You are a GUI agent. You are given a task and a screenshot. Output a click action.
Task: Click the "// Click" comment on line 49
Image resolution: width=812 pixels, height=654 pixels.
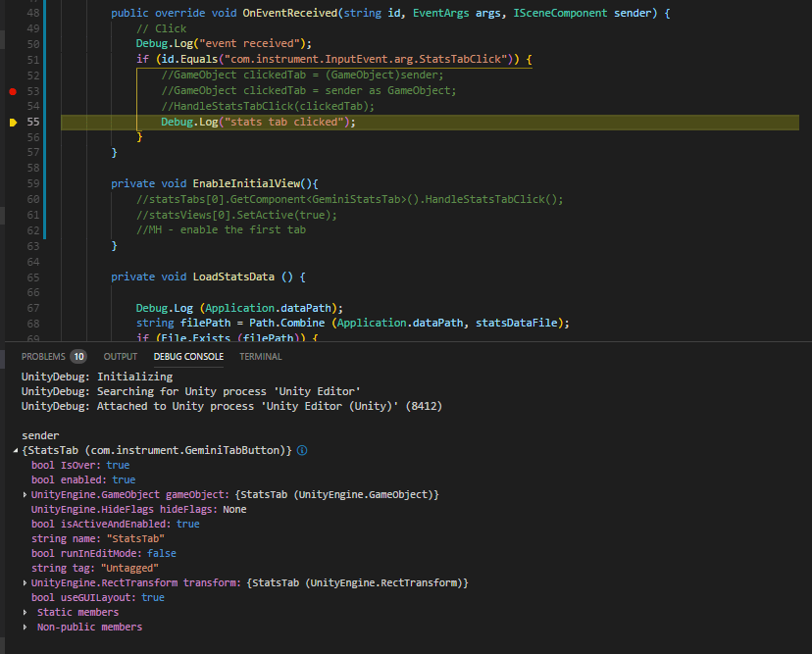tap(161, 29)
